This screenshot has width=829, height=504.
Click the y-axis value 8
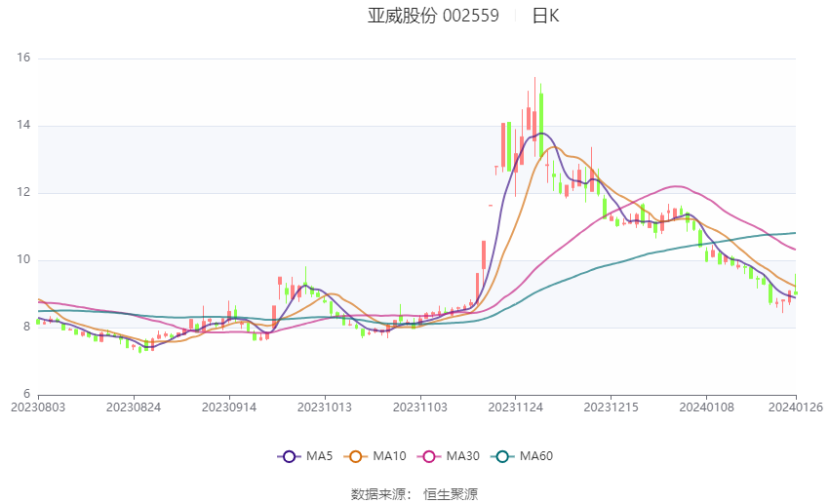[26, 327]
